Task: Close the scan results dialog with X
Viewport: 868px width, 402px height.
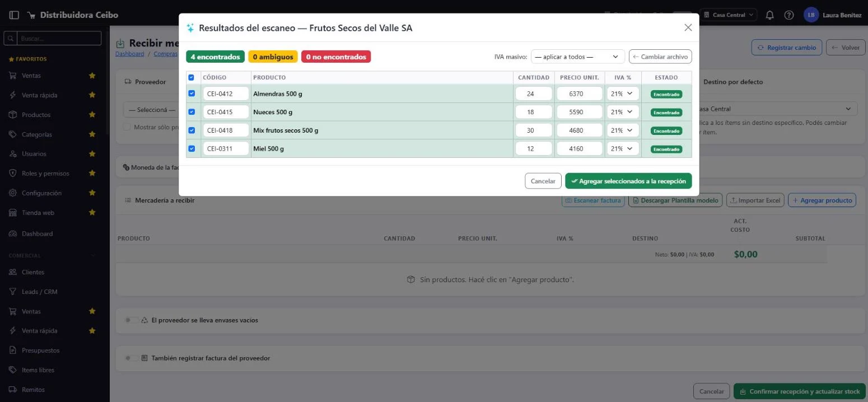Action: 688,27
